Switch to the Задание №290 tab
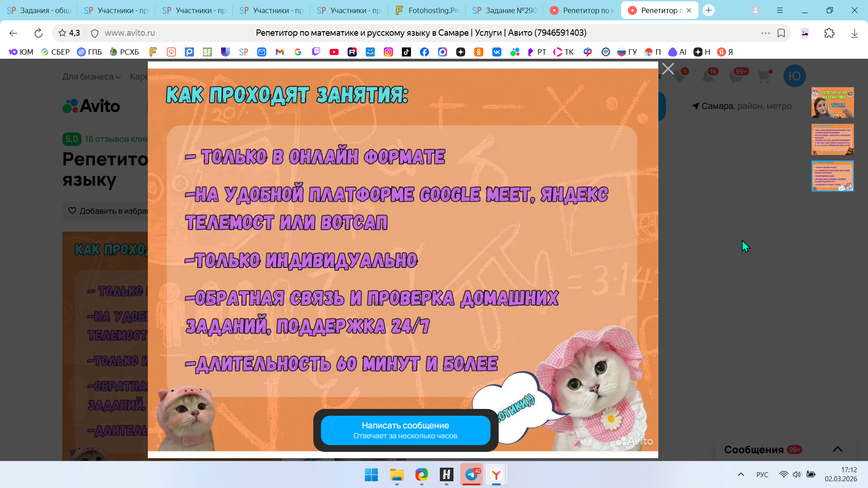This screenshot has width=868, height=488. (x=505, y=10)
